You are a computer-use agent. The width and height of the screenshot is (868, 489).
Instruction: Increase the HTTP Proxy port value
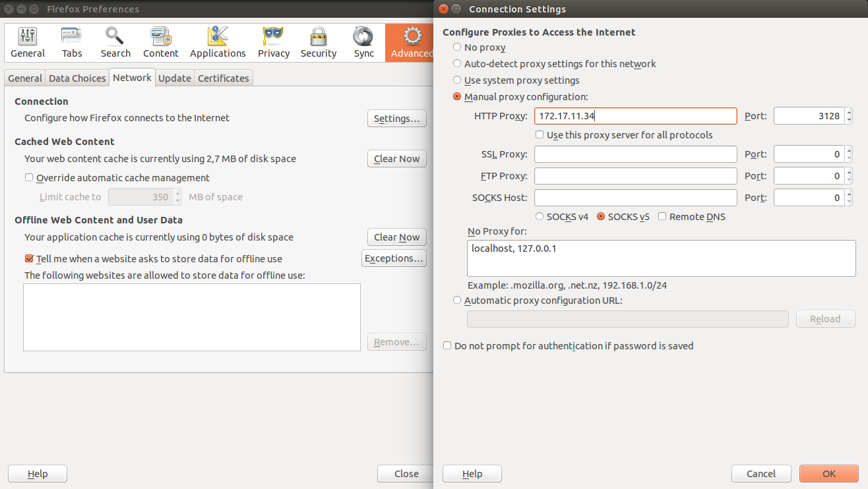coord(849,112)
